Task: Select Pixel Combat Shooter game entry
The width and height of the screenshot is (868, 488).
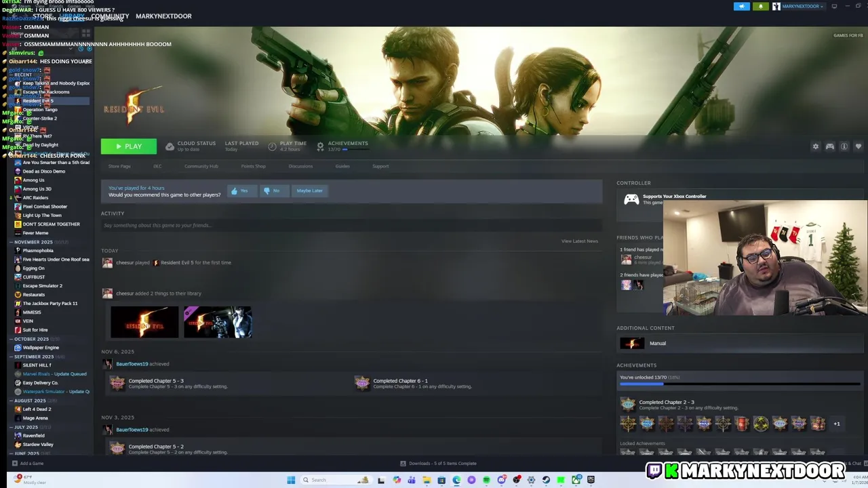Action: pyautogui.click(x=45, y=207)
